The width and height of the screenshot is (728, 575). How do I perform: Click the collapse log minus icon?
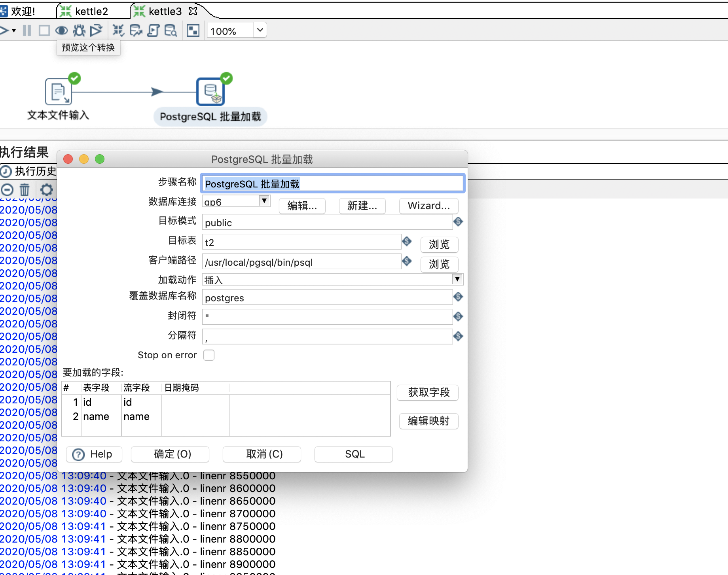pyautogui.click(x=7, y=190)
